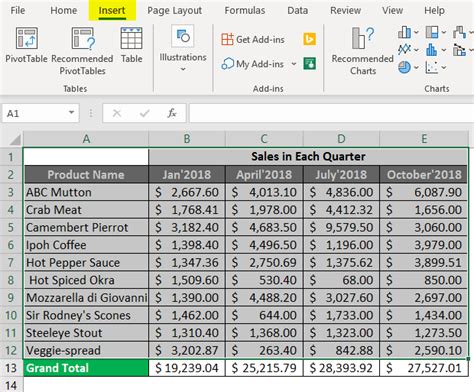Open the pie chart dropdown arrow

[416, 67]
